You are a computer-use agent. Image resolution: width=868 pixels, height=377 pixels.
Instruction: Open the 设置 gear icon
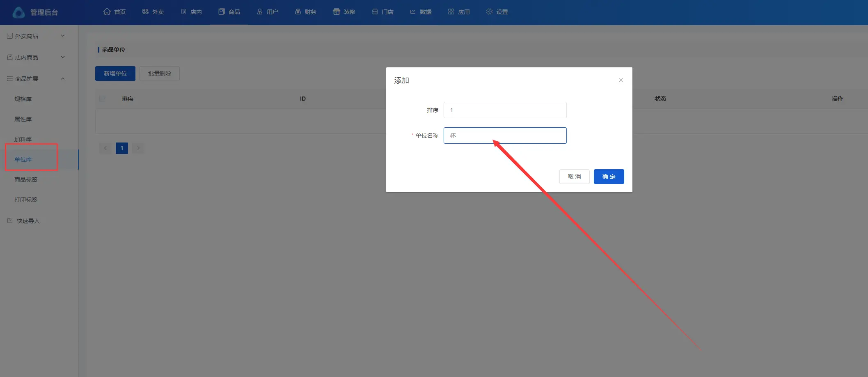[x=489, y=11]
